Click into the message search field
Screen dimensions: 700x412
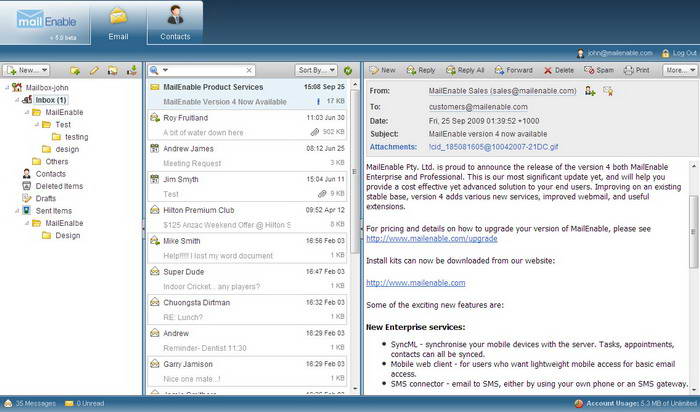pos(207,70)
